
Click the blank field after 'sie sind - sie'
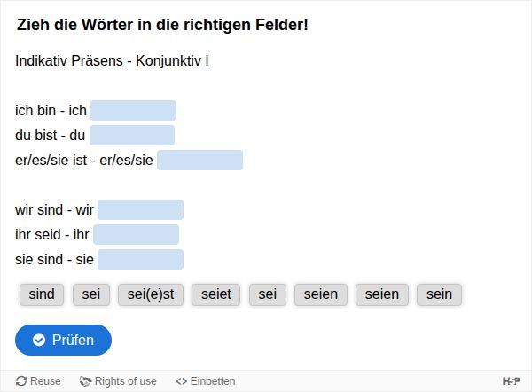tap(140, 259)
